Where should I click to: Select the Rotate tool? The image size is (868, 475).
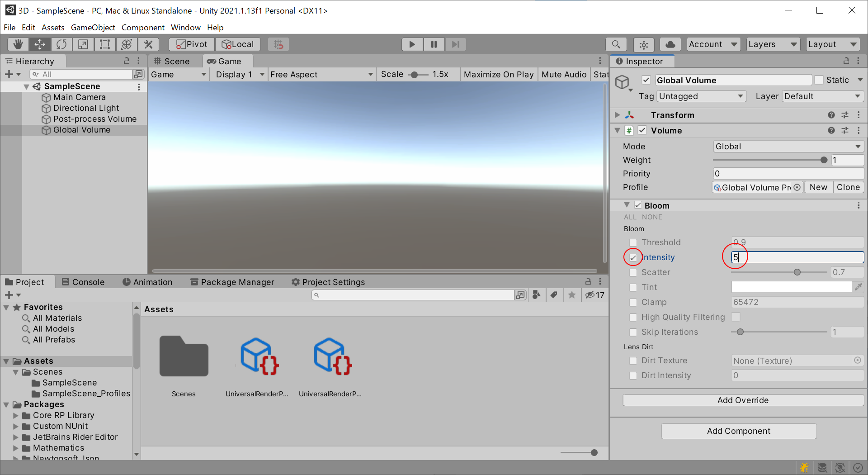(61, 44)
